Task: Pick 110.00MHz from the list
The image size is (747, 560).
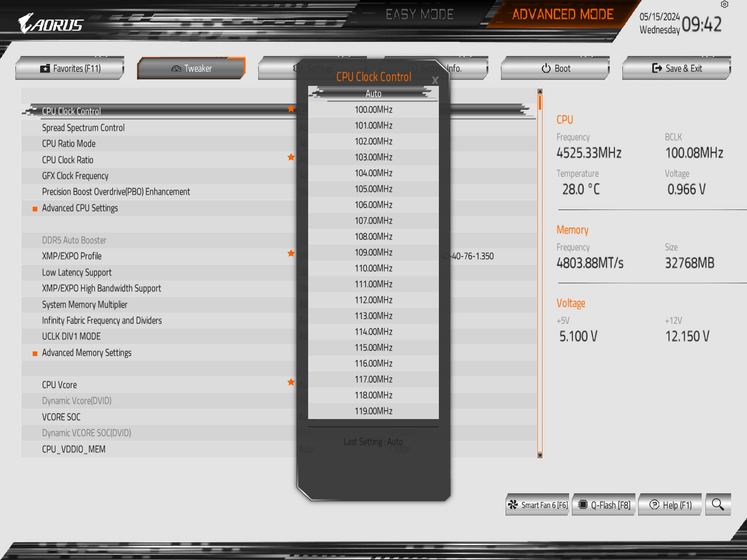Action: coord(373,268)
